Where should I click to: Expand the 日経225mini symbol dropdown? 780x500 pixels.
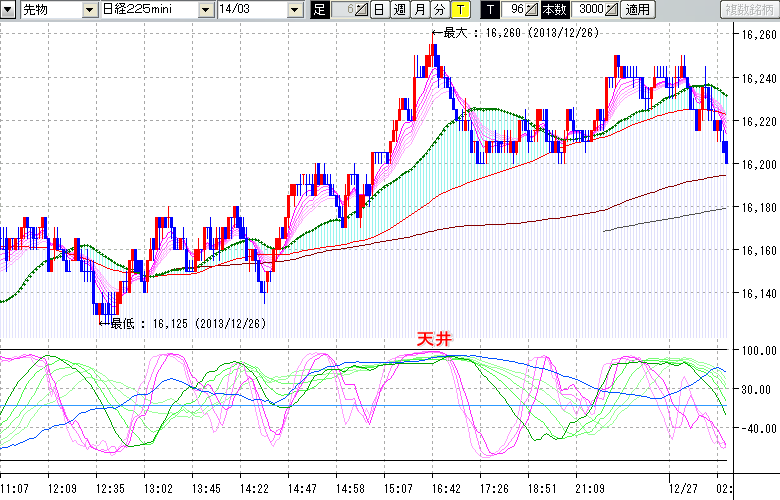tap(206, 10)
